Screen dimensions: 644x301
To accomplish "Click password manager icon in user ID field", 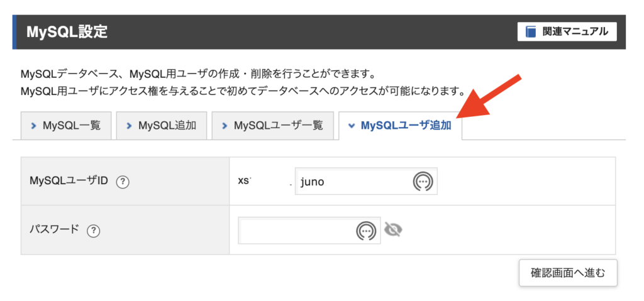I will click(423, 182).
